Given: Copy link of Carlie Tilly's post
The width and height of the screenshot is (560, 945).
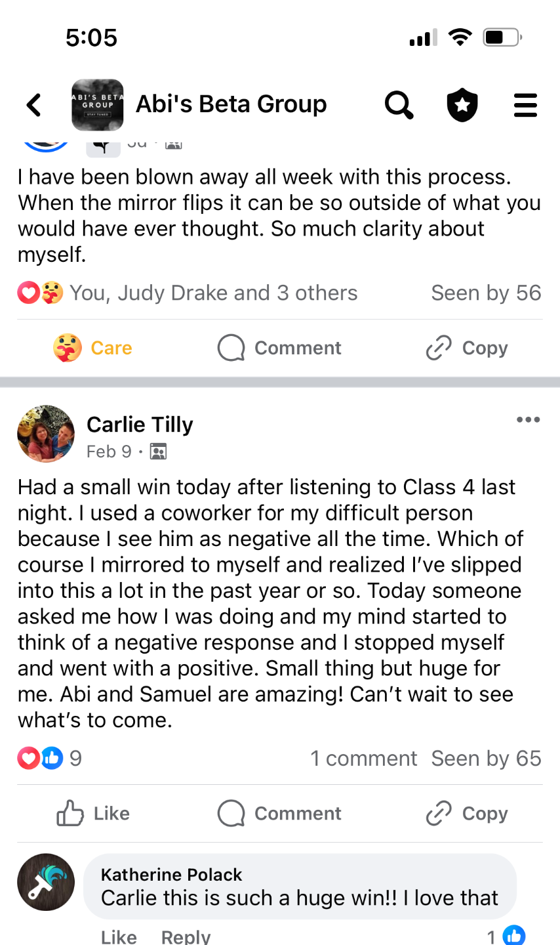Looking at the screenshot, I should point(467,814).
